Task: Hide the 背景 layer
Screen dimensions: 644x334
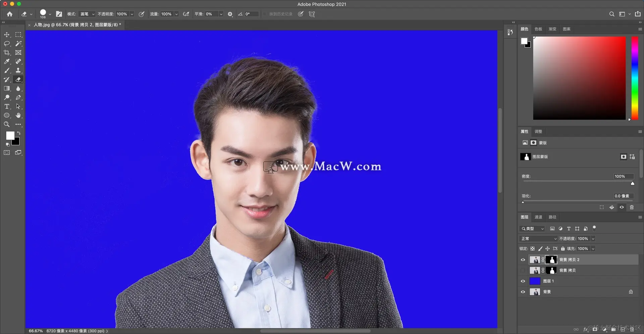Action: pyautogui.click(x=523, y=292)
